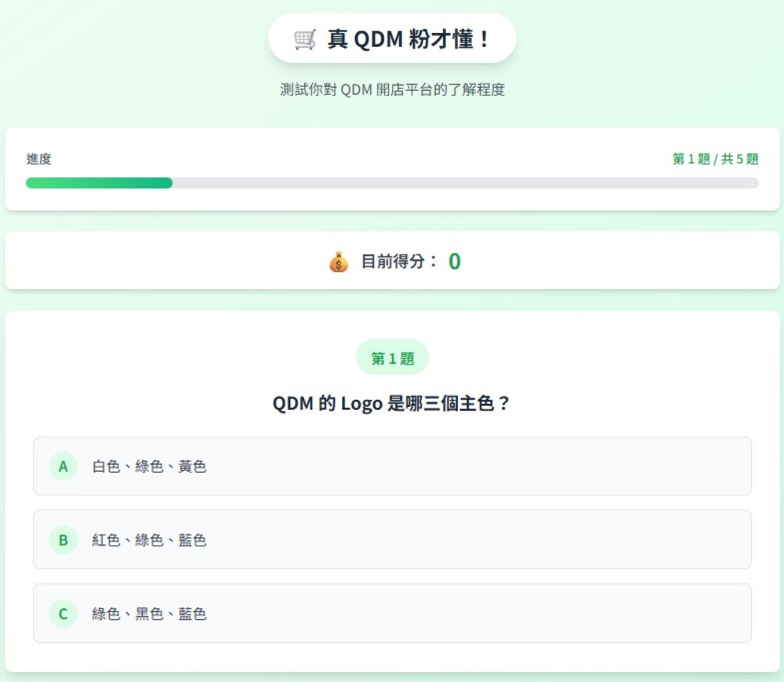Click the title 真 QDM 粉才懂！
The height and width of the screenshot is (682, 784).
coord(409,39)
